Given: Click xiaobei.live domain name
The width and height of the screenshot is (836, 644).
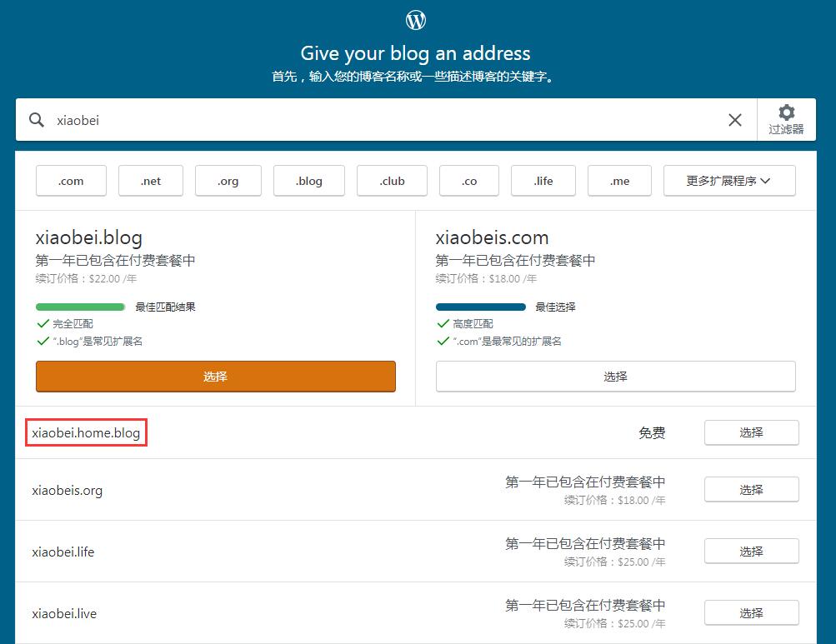Looking at the screenshot, I should coord(64,614).
